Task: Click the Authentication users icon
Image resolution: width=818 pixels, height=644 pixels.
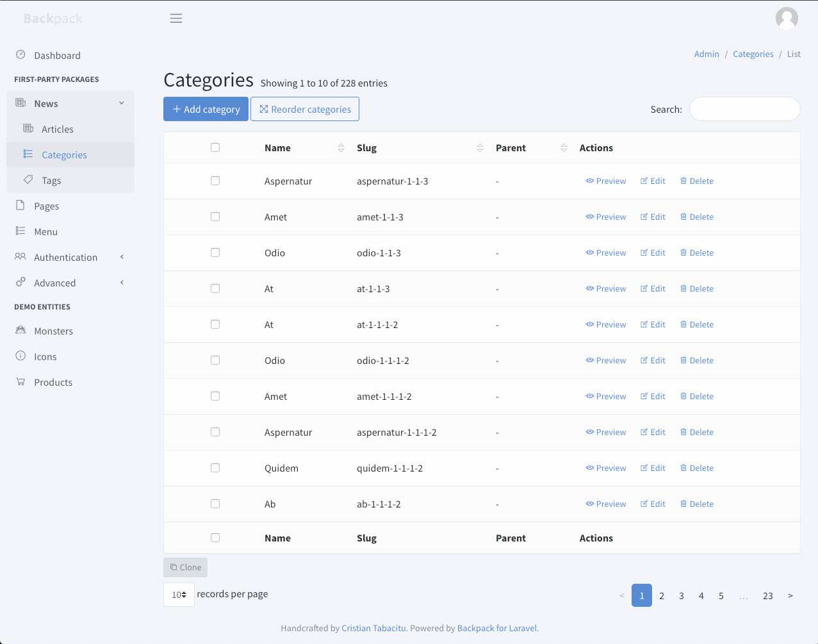Action: point(20,257)
